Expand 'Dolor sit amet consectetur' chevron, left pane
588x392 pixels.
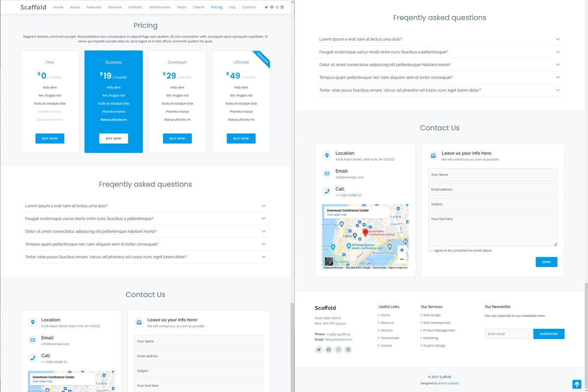(264, 231)
